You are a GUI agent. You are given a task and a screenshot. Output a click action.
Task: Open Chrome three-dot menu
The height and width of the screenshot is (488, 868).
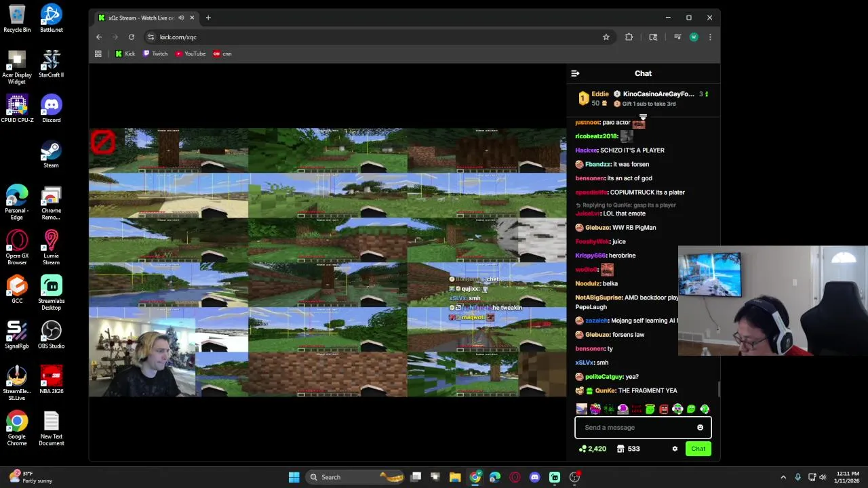pyautogui.click(x=710, y=37)
